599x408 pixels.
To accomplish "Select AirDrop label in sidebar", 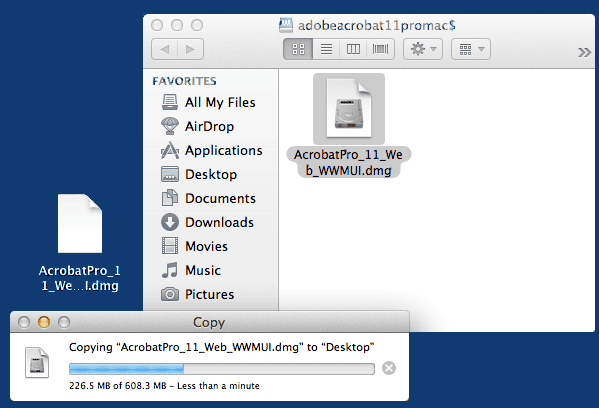I will coord(209,126).
